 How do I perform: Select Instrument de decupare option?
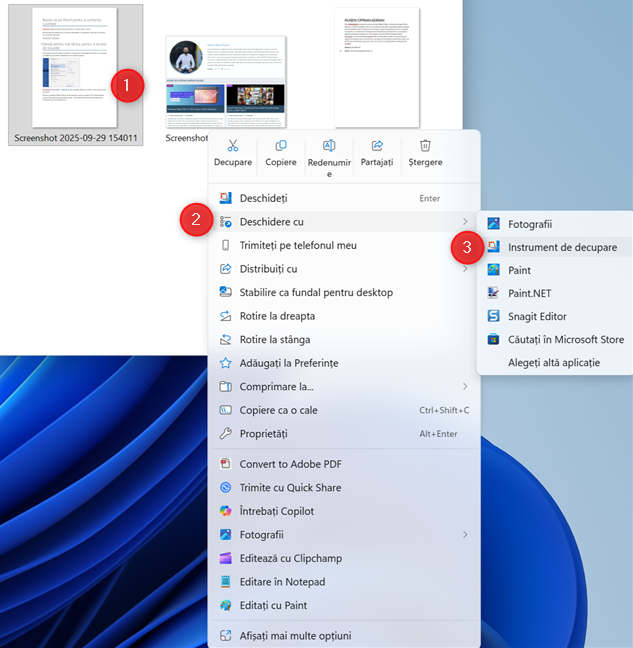562,247
